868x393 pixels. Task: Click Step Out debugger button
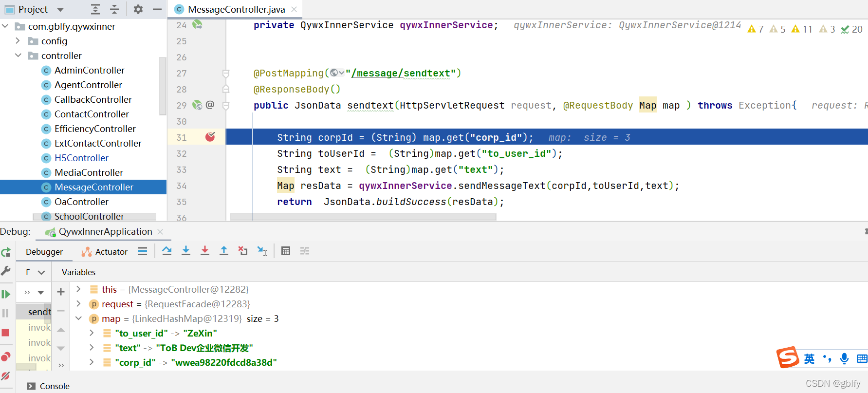point(224,251)
